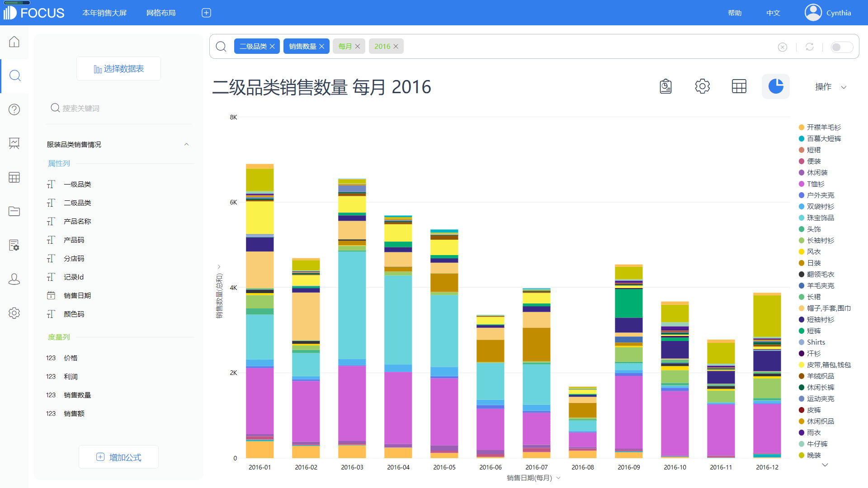This screenshot has height=488, width=868.
Task: Clear the search bar with X circle icon
Action: click(782, 47)
